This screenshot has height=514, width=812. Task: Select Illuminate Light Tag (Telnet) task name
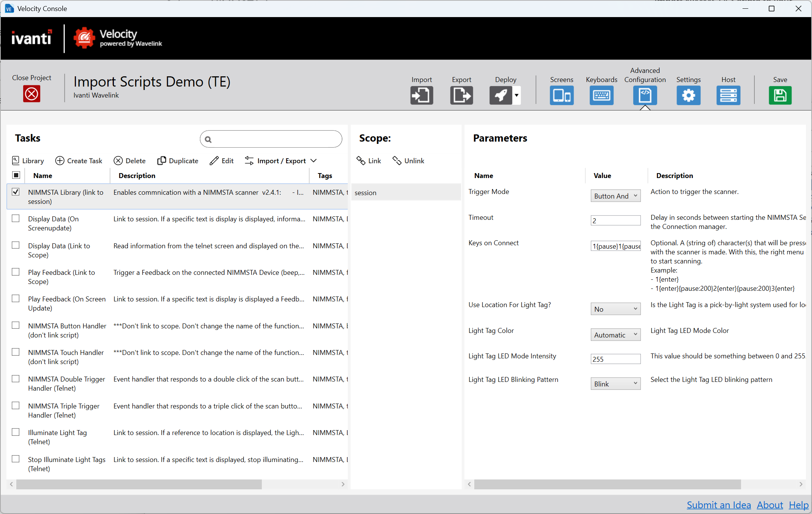57,437
